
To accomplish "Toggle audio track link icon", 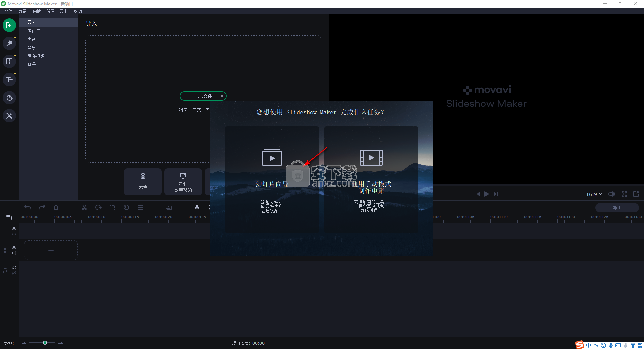I will pyautogui.click(x=14, y=273).
